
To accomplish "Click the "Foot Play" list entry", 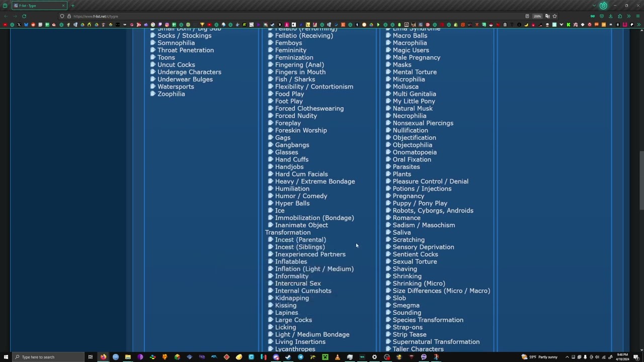I will pyautogui.click(x=289, y=101).
